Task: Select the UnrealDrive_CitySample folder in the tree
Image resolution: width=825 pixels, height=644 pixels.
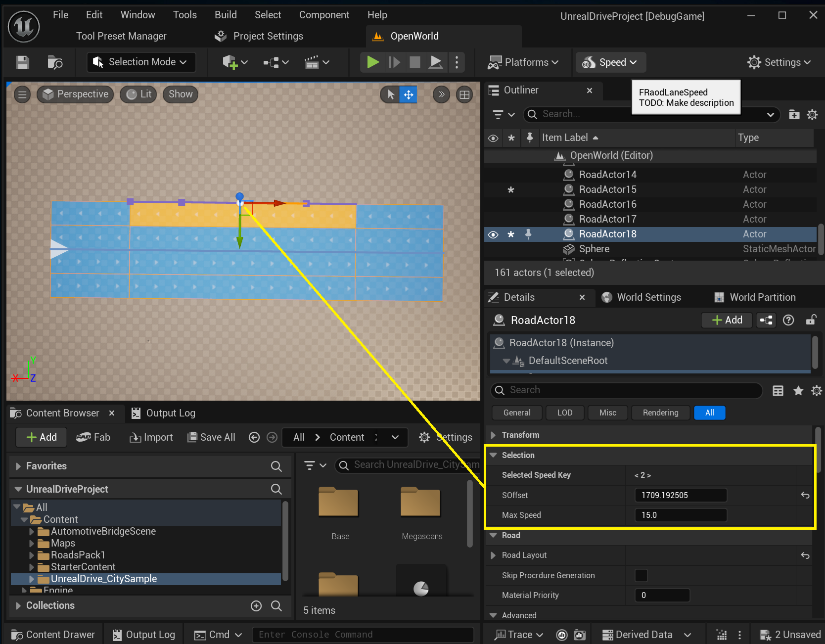Action: (x=104, y=579)
